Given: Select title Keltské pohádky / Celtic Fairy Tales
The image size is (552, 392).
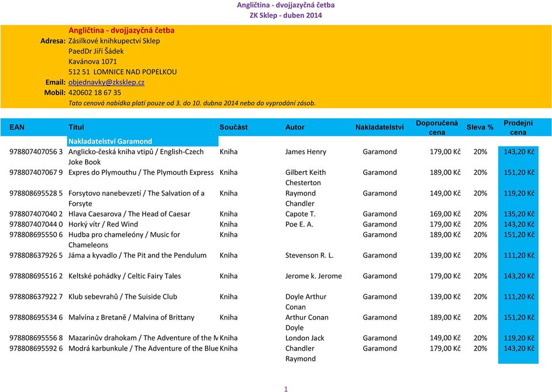Looking at the screenshot, I should click(125, 276).
